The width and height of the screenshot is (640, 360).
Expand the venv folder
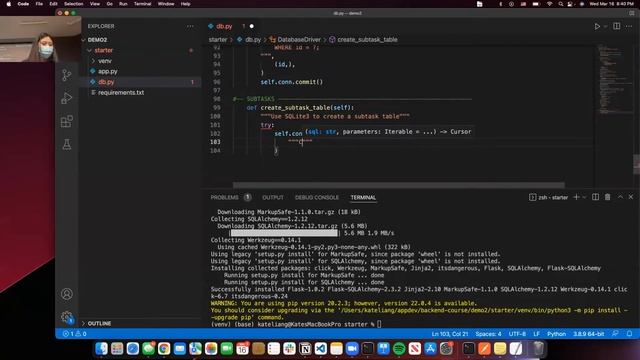(x=104, y=61)
